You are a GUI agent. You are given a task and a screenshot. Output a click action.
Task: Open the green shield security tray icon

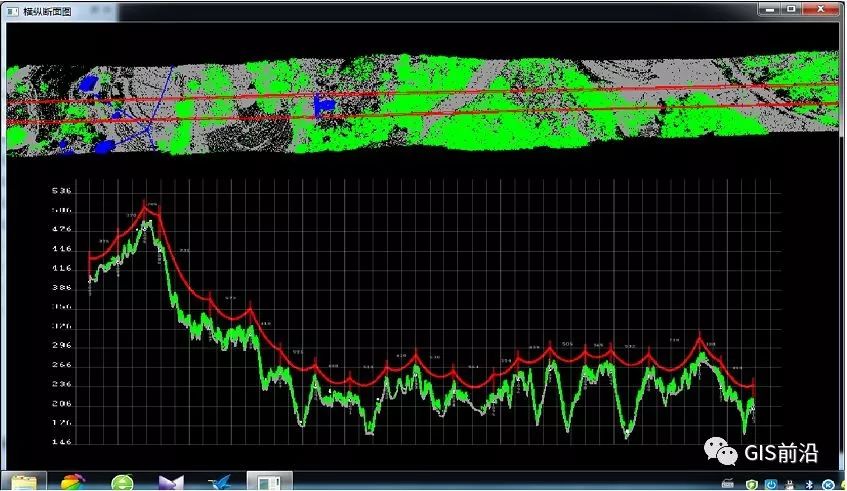[750, 484]
